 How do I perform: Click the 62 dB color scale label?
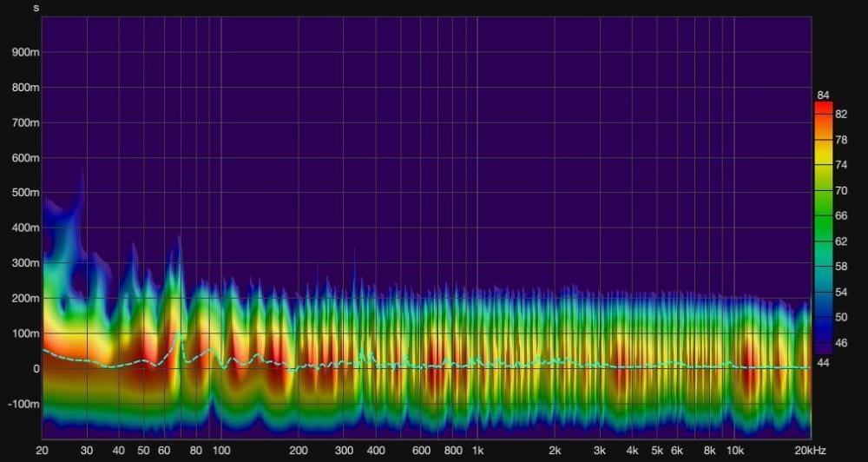pos(841,241)
